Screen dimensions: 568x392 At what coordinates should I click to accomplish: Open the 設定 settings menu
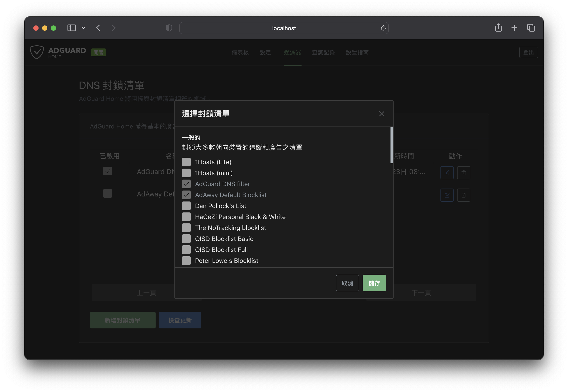(x=265, y=52)
